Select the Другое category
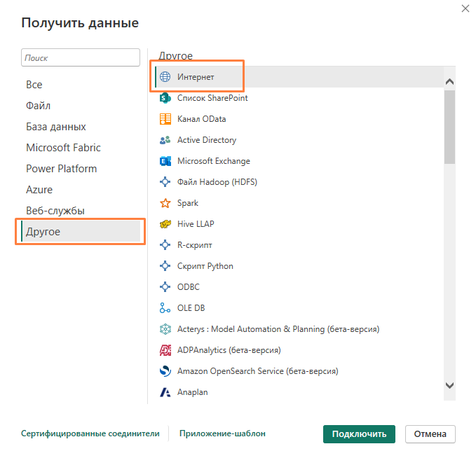Image resolution: width=476 pixels, height=458 pixels. [81, 231]
